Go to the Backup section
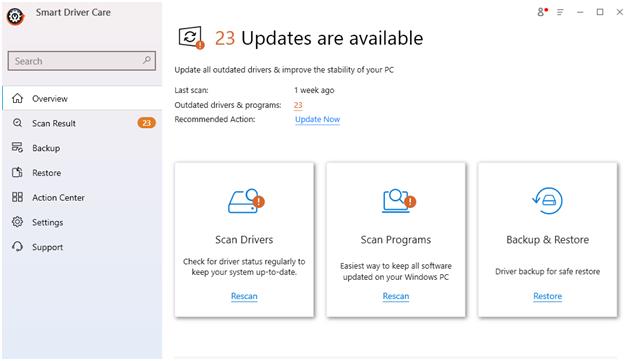This screenshot has height=361, width=628. pyautogui.click(x=82, y=148)
